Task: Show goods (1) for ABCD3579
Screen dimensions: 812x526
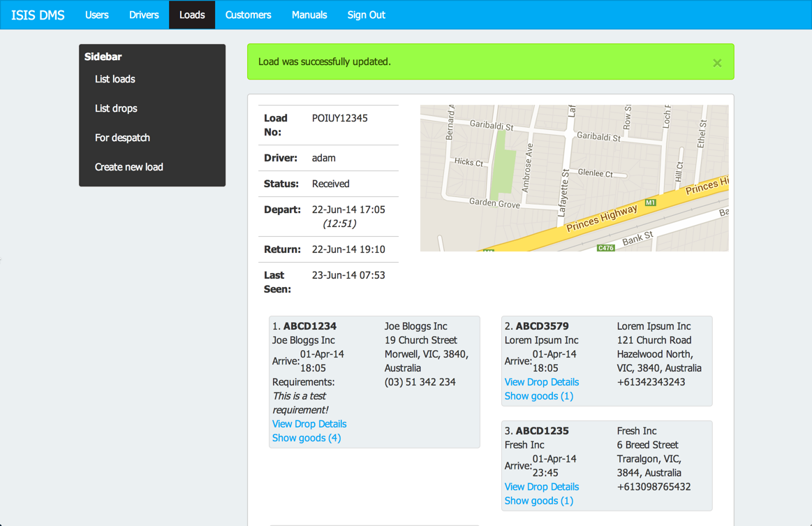Action: click(x=539, y=396)
